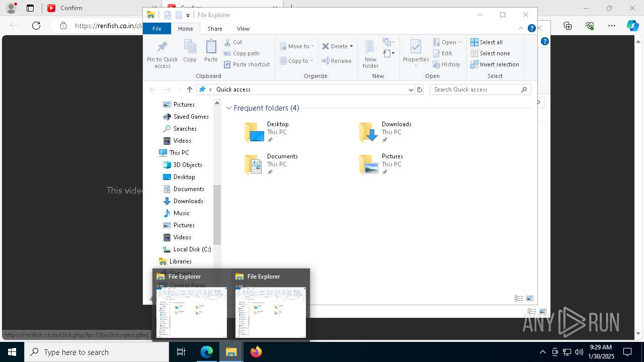Switch to the Home ribbon tab

(x=186, y=29)
